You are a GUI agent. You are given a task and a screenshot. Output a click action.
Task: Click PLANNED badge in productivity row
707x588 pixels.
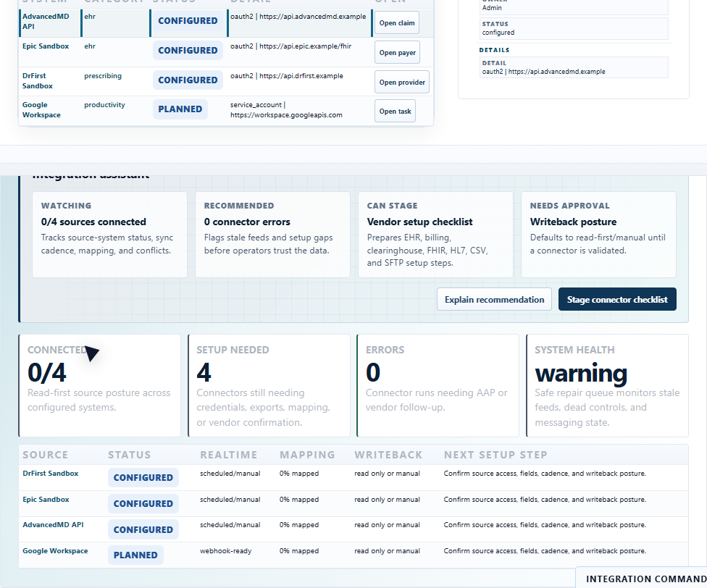pyautogui.click(x=180, y=109)
